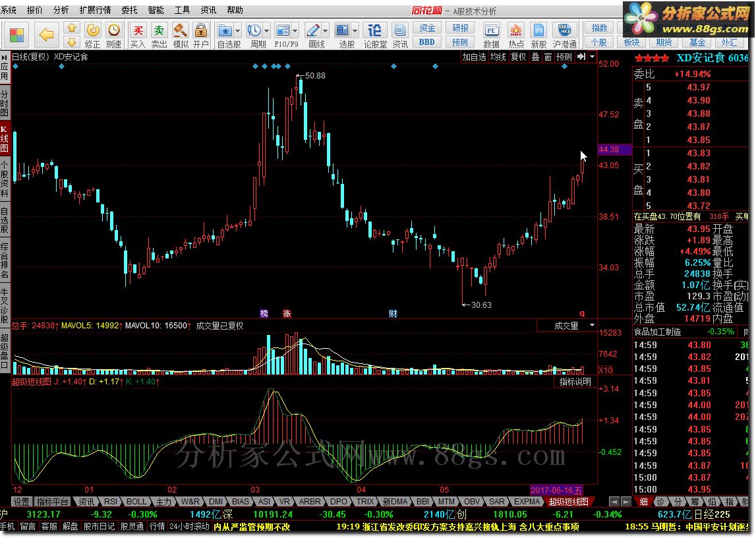Click the yellow back arrow icon
Image resolution: width=756 pixels, height=538 pixels.
pos(47,35)
